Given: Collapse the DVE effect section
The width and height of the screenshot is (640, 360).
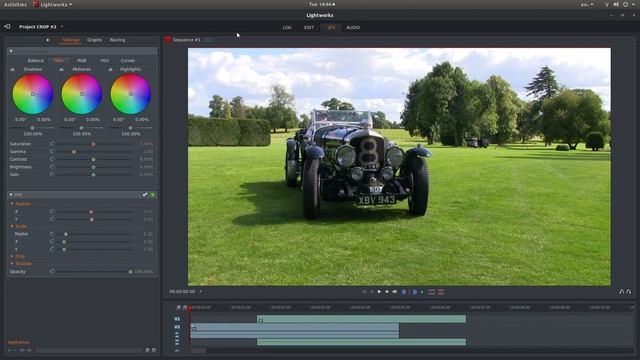Looking at the screenshot, I should tap(11, 195).
